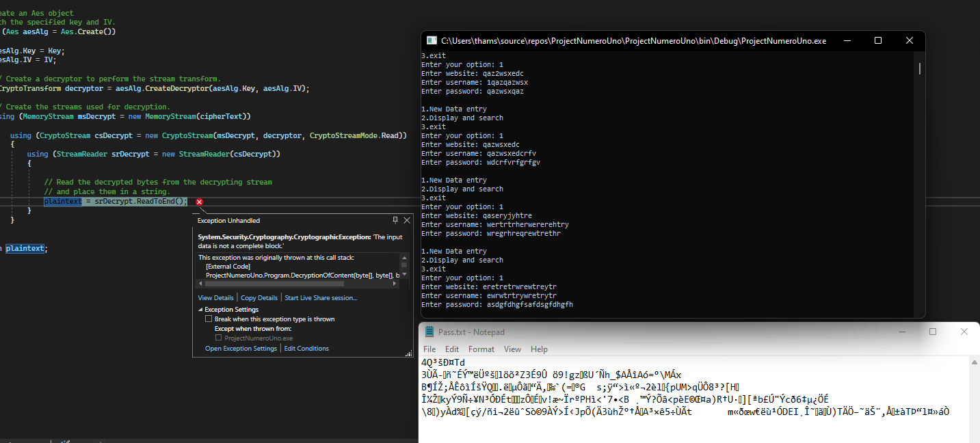The image size is (980, 443).
Task: Open View Details for the exception
Action: pyautogui.click(x=215, y=297)
